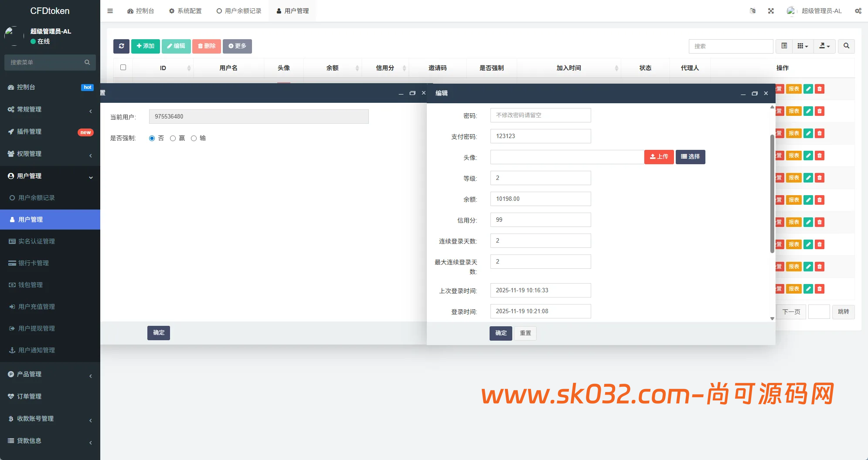Open 用户提现管理 in the sidebar
Image resolution: width=868 pixels, height=460 pixels.
50,328
